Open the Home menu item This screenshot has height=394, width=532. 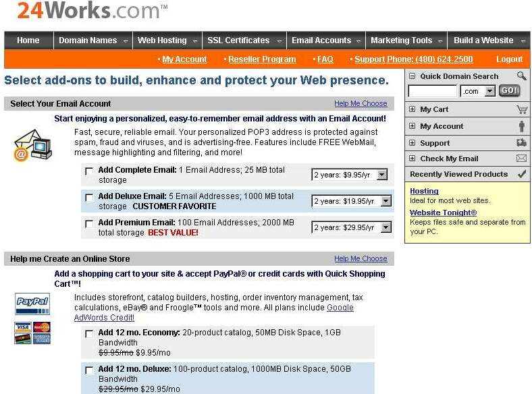click(x=28, y=40)
